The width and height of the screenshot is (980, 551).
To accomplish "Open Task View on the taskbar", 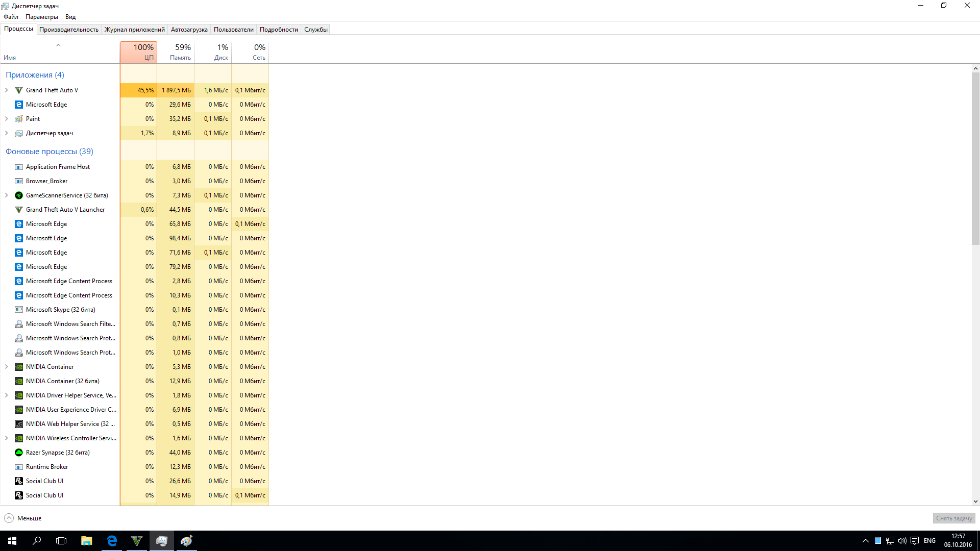I will 61,541.
